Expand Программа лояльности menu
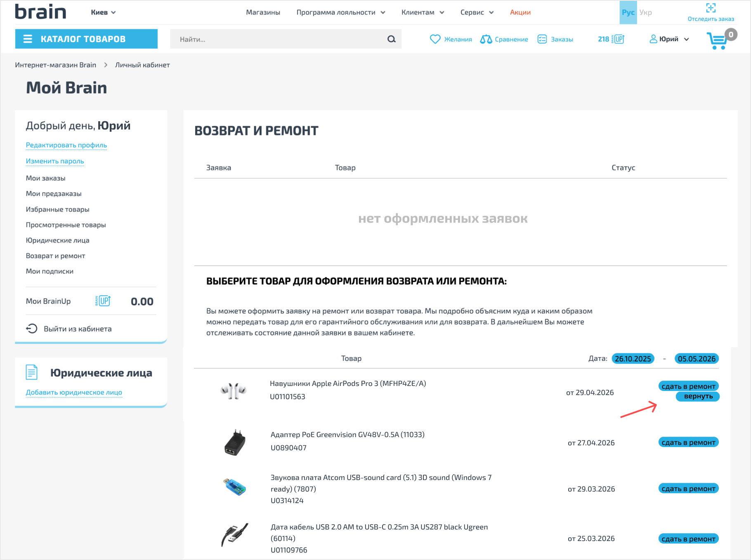Image resolution: width=751 pixels, height=560 pixels. point(341,12)
